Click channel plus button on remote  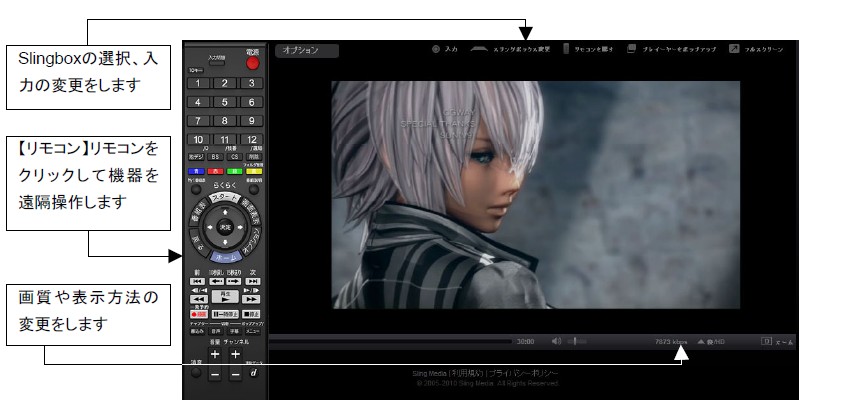[x=235, y=354]
